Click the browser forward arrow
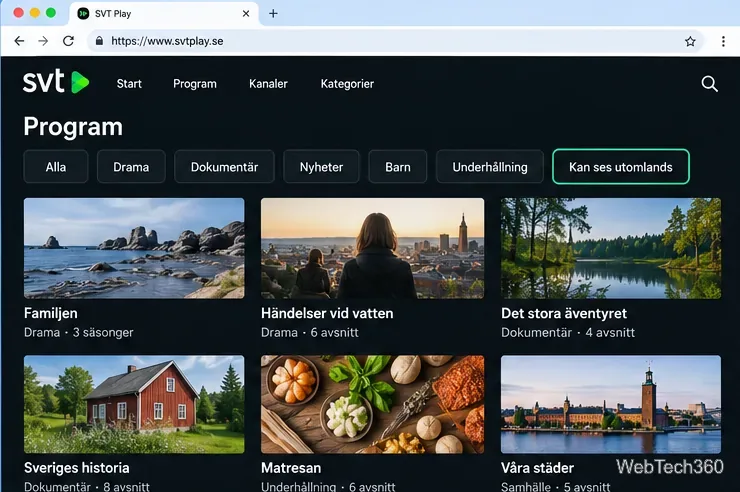740x492 pixels. [x=43, y=41]
